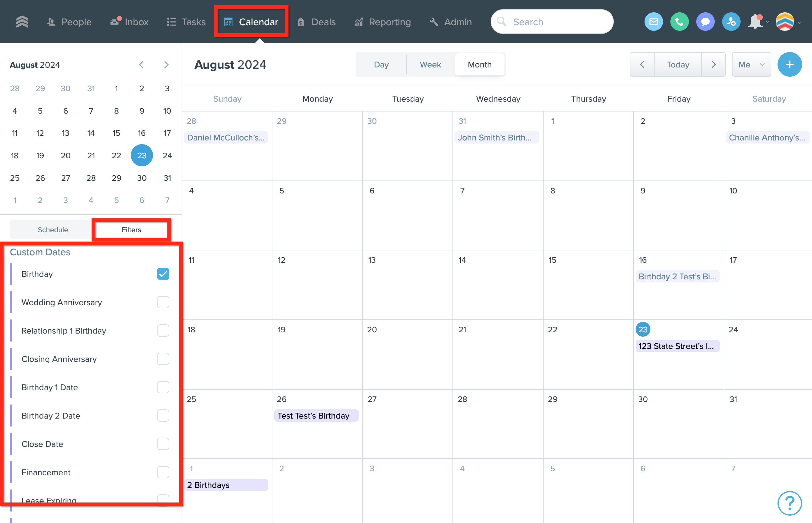Enable the Wedding Anniversary checkbox
The width and height of the screenshot is (812, 523).
pos(163,302)
